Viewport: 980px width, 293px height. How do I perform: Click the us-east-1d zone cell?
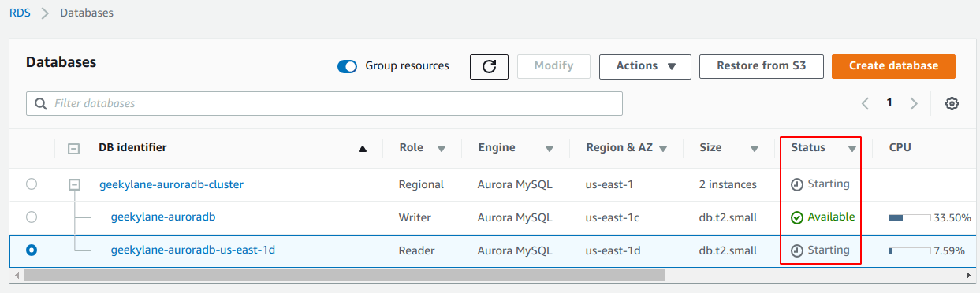pyautogui.click(x=613, y=250)
